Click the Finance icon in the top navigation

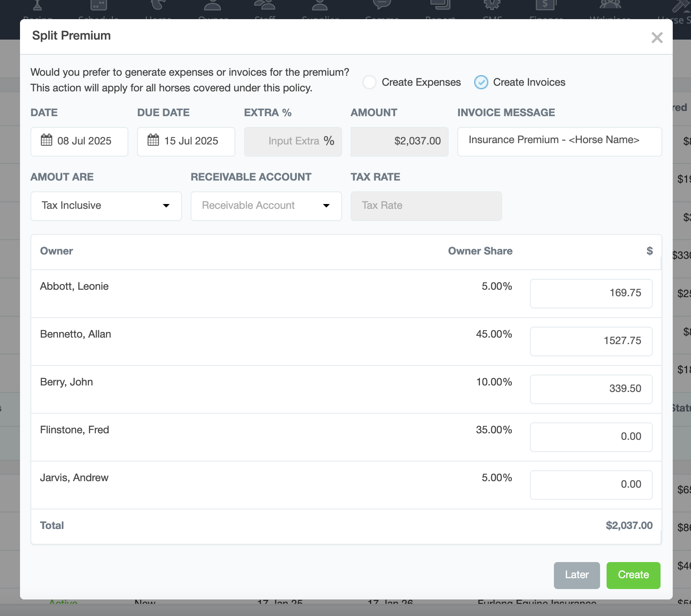tap(546, 5)
